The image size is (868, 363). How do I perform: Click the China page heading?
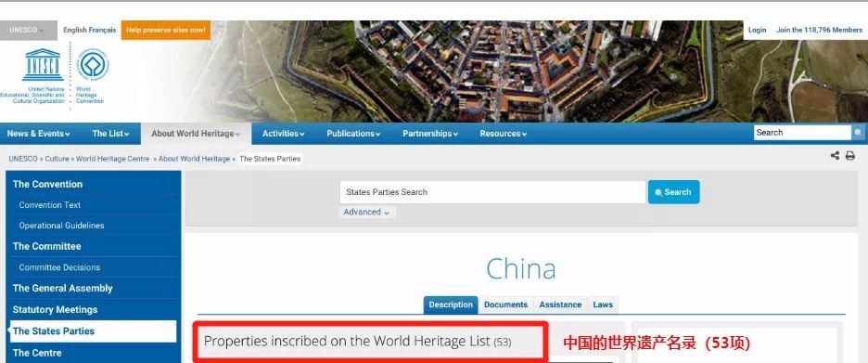click(x=521, y=269)
